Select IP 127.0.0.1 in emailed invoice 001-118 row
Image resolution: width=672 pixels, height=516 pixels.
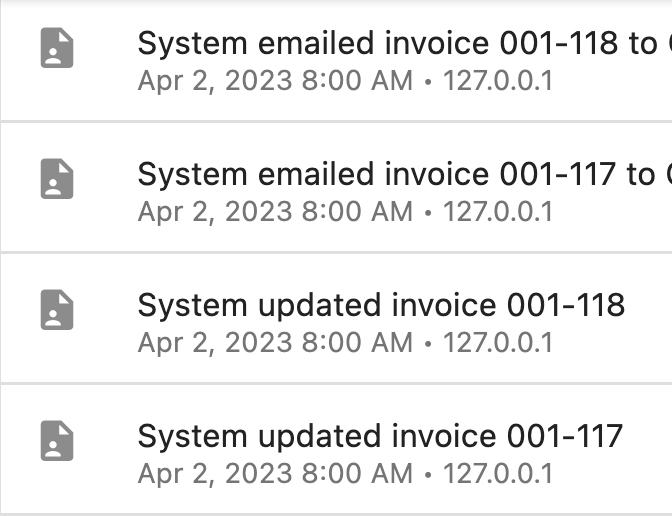click(498, 81)
